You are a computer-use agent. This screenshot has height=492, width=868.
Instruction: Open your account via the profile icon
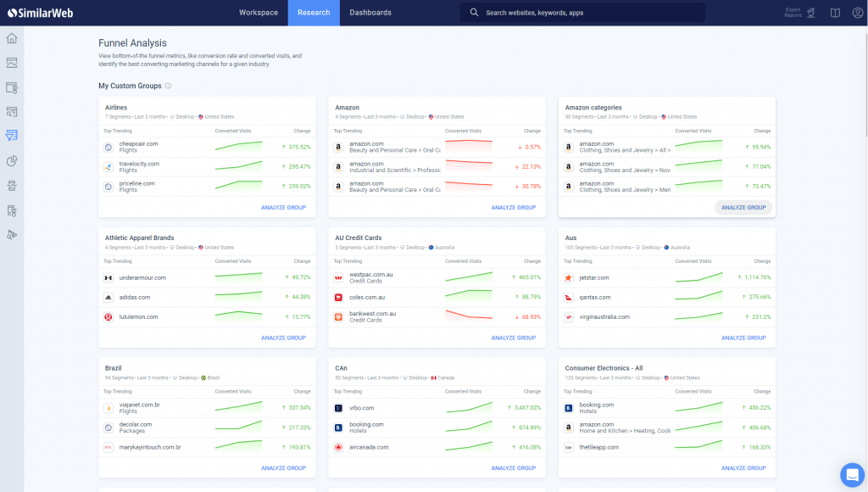point(858,13)
